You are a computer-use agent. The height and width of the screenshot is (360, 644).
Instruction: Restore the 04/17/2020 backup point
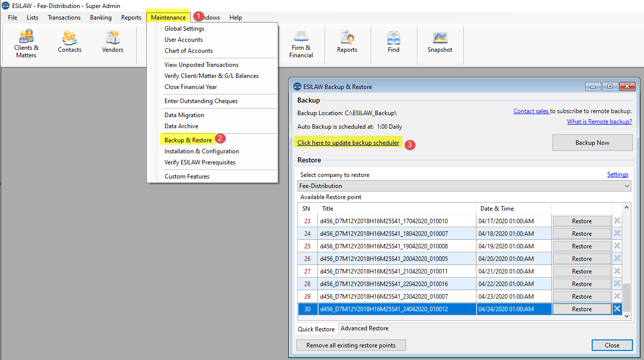[582, 221]
